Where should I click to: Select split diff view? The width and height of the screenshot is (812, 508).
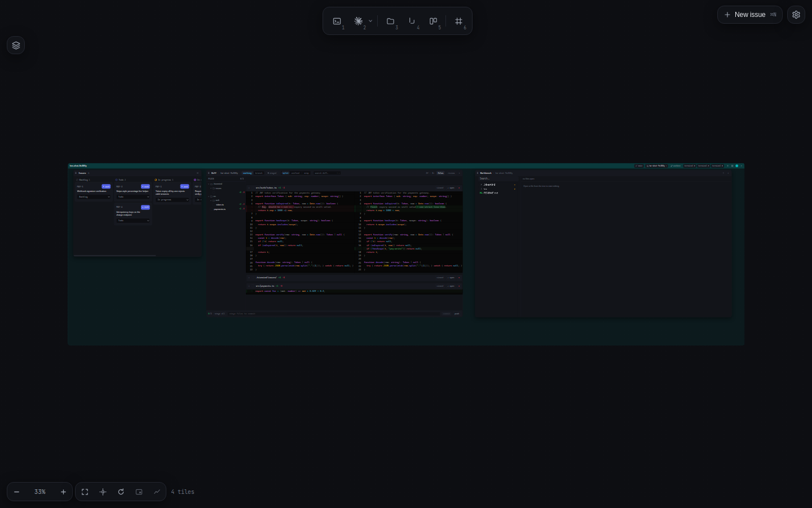(285, 173)
